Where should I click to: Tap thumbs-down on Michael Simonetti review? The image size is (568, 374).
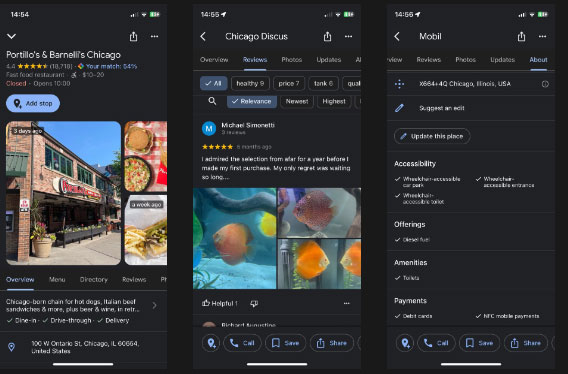tap(254, 304)
